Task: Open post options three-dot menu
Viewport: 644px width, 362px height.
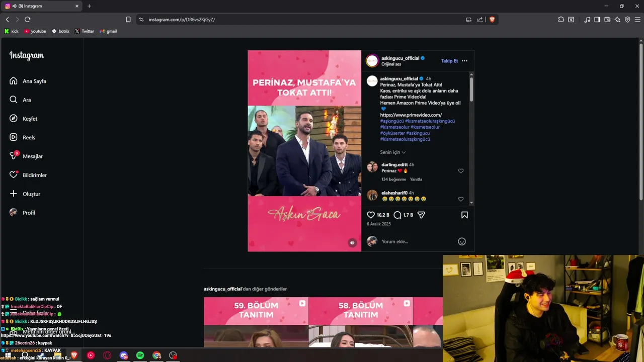Action: click(464, 61)
